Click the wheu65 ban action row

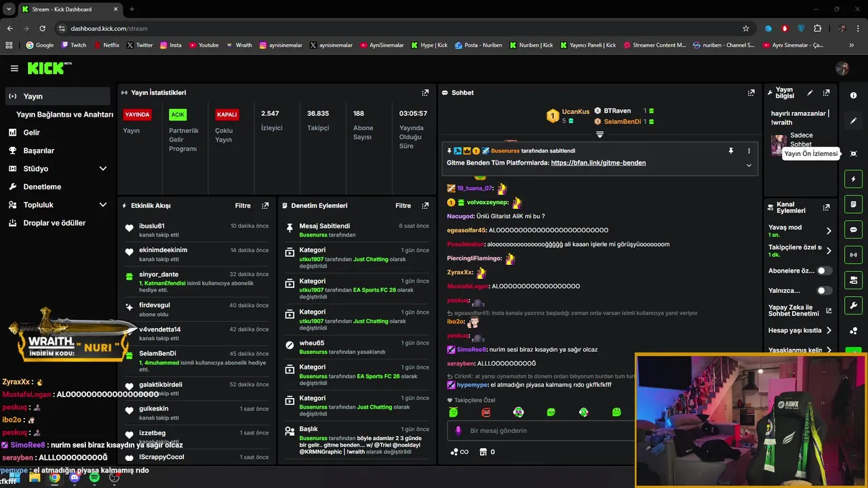point(357,347)
